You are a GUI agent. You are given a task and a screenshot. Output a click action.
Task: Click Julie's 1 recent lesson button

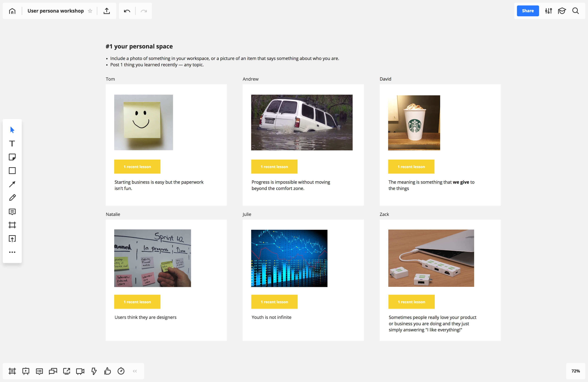coord(274,302)
